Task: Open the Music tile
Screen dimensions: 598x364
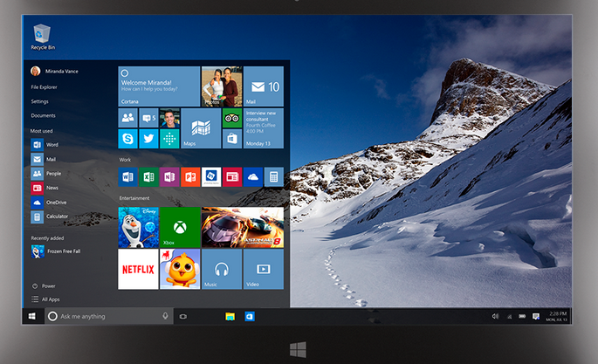Action: tap(222, 269)
